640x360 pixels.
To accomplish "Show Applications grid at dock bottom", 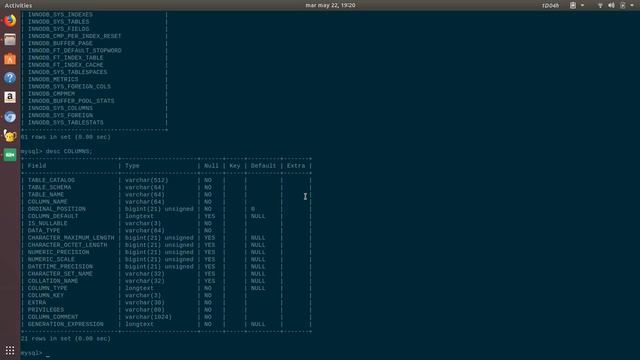I will (x=10, y=350).
